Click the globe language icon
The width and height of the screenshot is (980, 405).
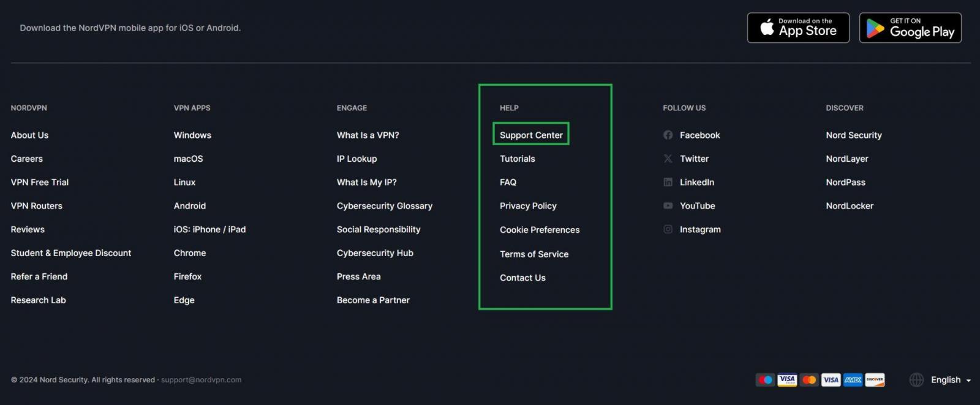click(916, 380)
